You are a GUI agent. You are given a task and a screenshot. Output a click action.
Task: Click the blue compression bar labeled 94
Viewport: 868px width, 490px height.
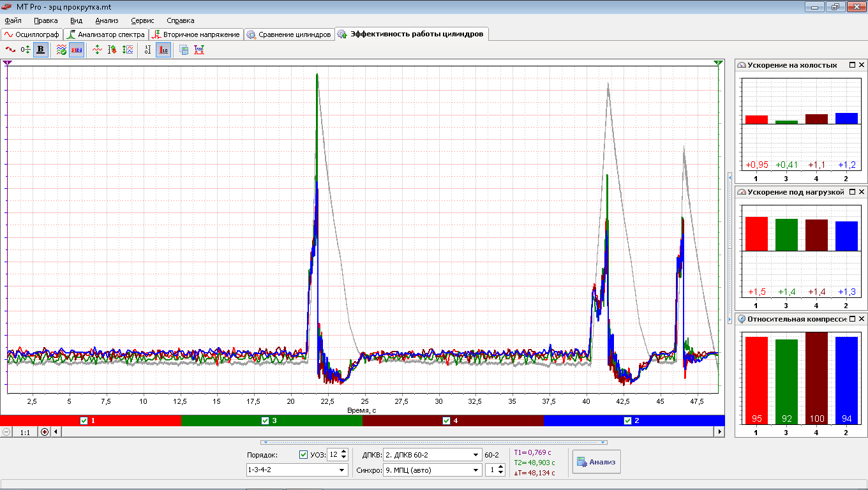(x=846, y=380)
